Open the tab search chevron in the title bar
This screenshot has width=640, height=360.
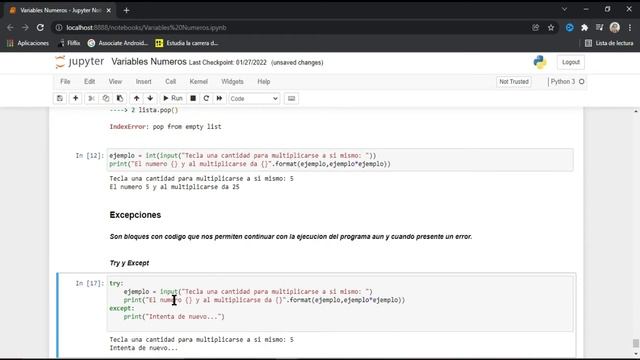(564, 9)
